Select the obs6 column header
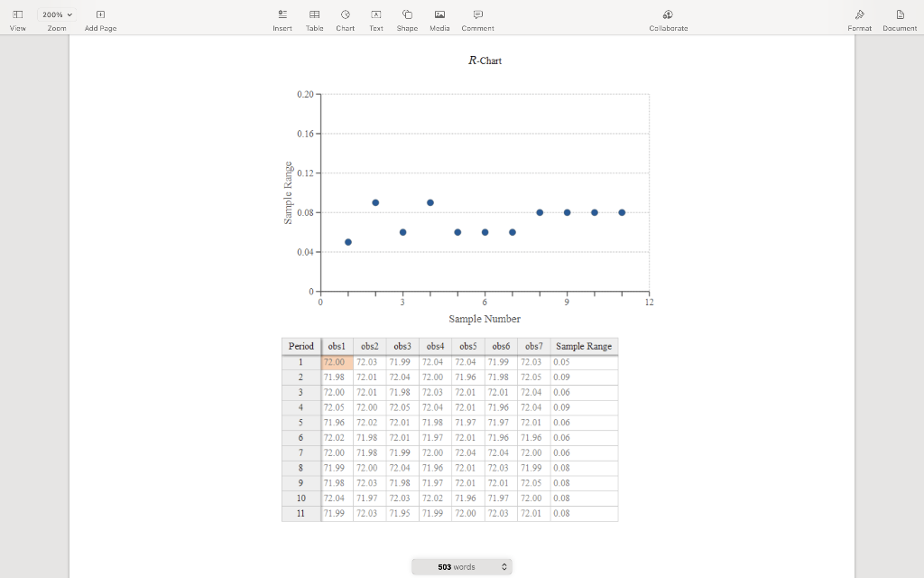924x578 pixels. [x=501, y=346]
